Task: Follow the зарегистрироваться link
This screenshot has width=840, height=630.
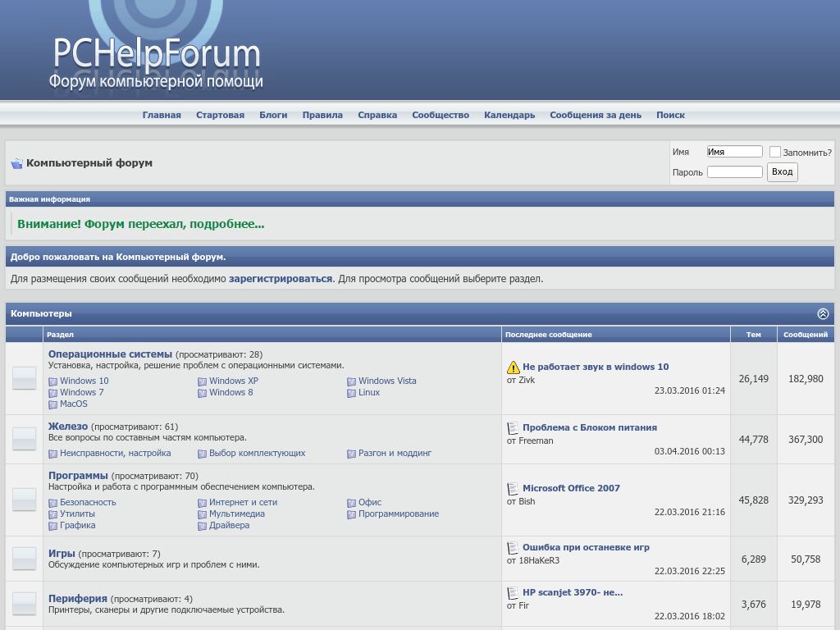Action: click(x=281, y=279)
